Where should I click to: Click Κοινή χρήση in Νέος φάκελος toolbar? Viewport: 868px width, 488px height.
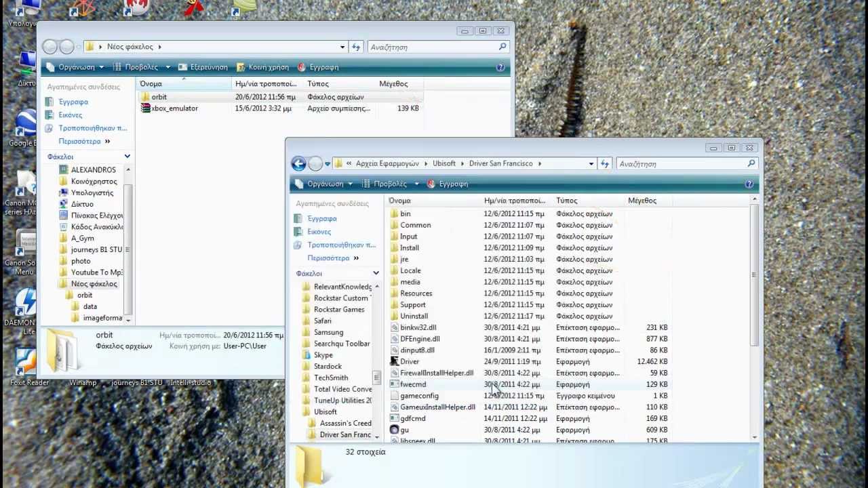coord(262,67)
